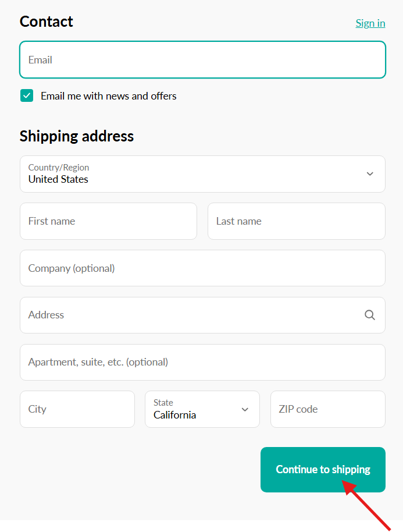Image resolution: width=403 pixels, height=532 pixels.
Task: Click the Country/Region chevron arrow
Action: click(x=370, y=174)
